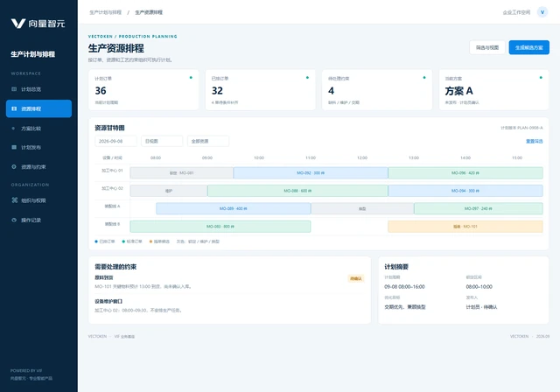Go to 方案比较 page
560x392 pixels.
[x=38, y=128]
